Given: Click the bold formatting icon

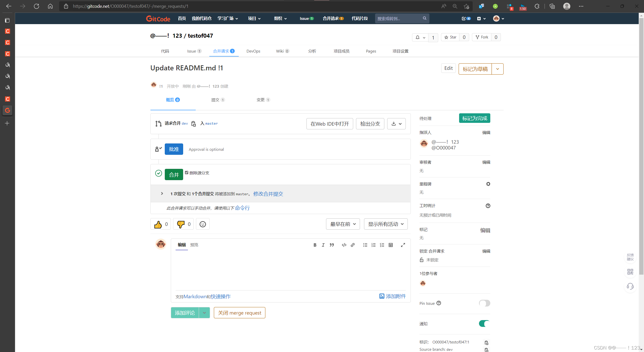Looking at the screenshot, I should click(315, 245).
